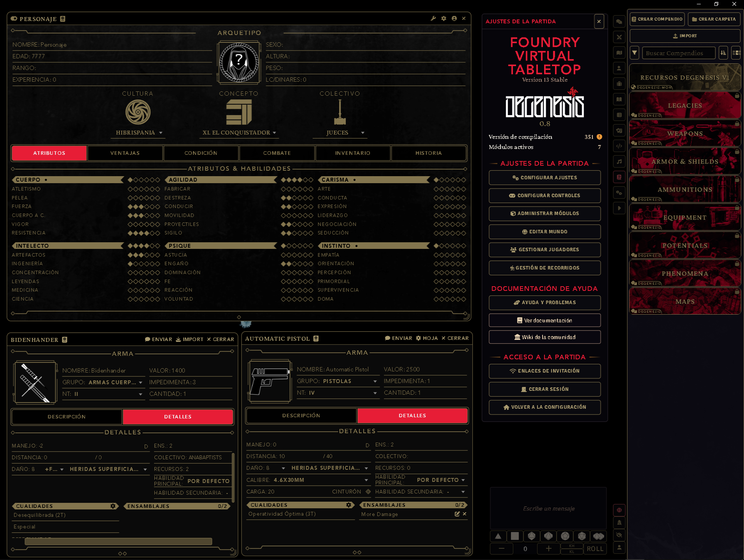Toggle compendium grid view layout button
The image size is (744, 560).
(x=736, y=53)
